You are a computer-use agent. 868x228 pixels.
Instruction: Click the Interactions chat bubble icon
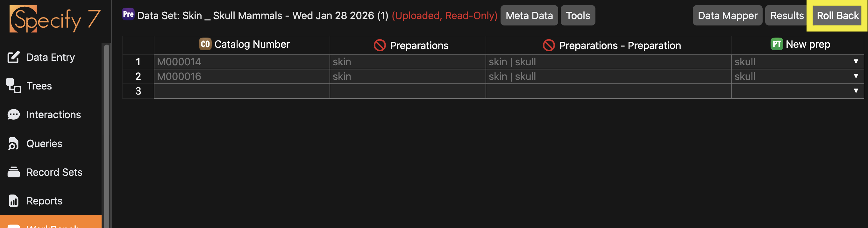point(13,115)
